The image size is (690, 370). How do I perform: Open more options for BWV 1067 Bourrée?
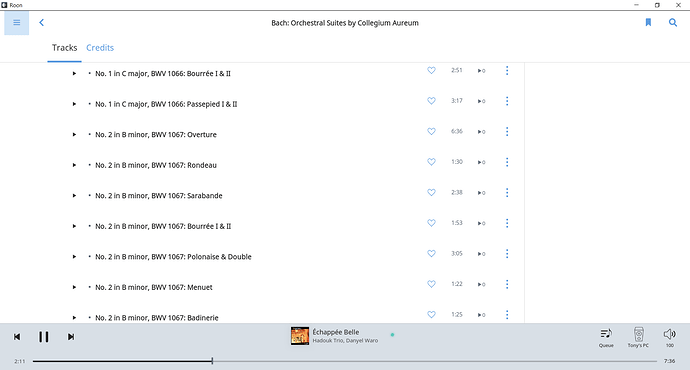coord(507,223)
